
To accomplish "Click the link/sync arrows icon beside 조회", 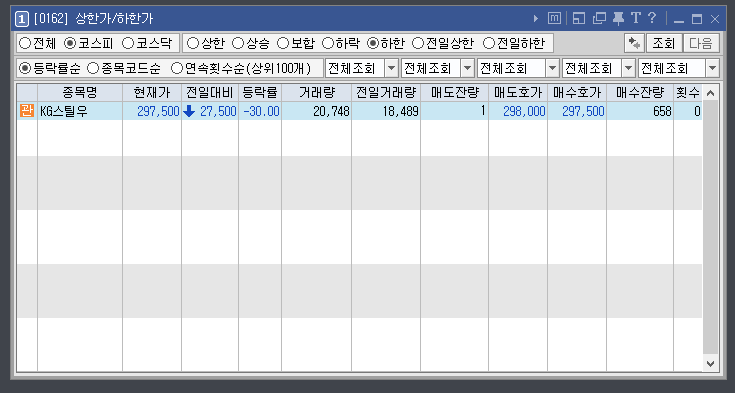I will pos(634,43).
